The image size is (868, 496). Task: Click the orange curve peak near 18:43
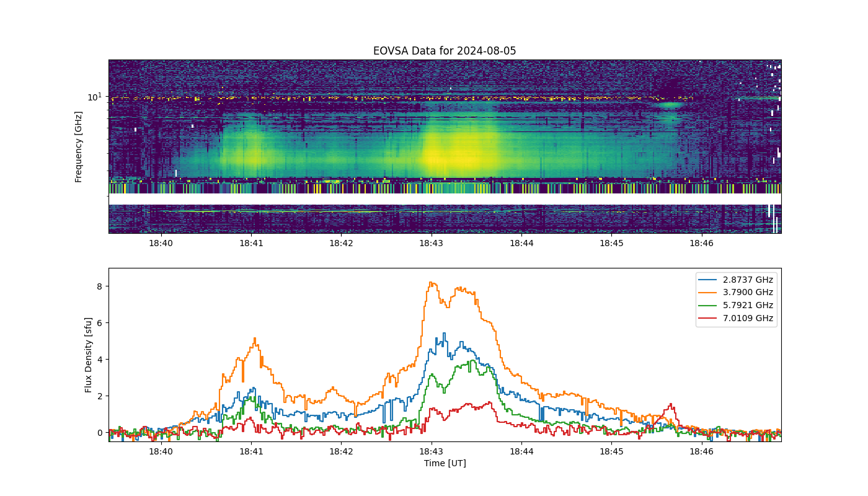pyautogui.click(x=431, y=283)
